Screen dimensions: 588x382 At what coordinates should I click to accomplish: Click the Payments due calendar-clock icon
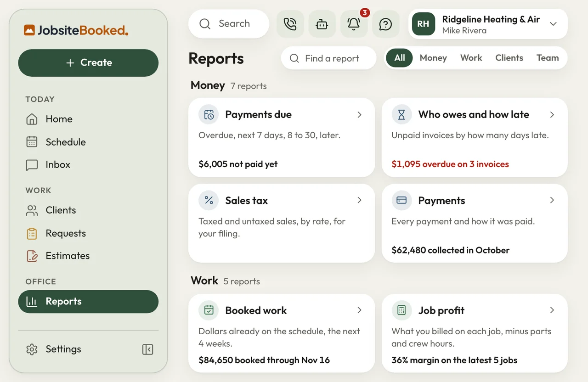209,114
